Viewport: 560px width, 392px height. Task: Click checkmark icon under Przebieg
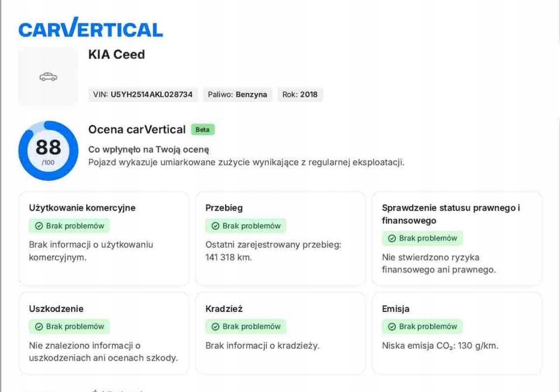click(x=215, y=226)
